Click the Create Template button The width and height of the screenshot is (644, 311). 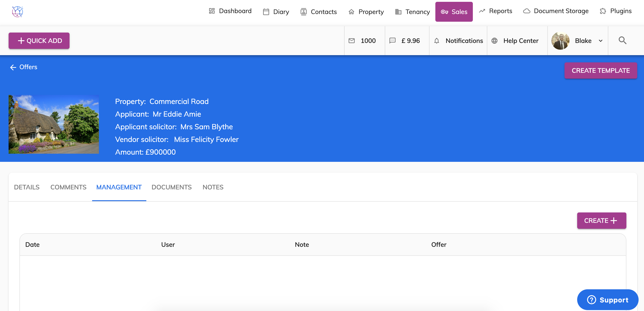point(600,71)
